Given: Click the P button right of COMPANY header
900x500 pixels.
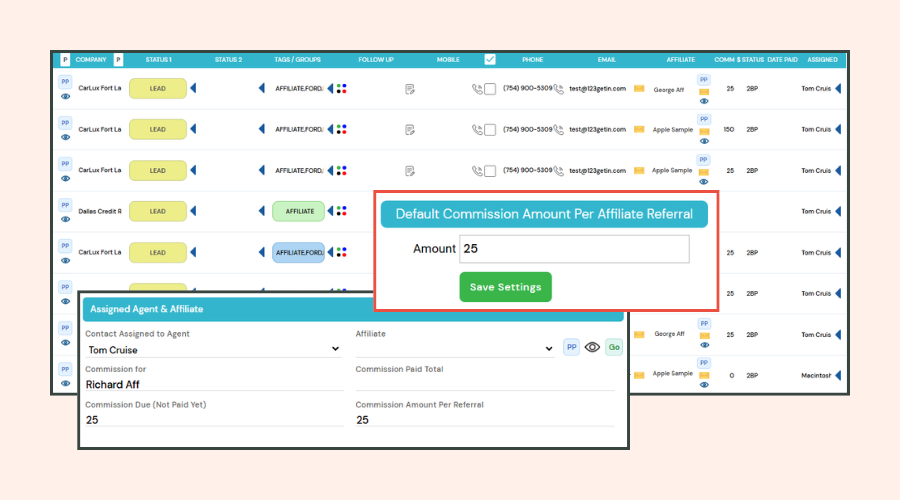Looking at the screenshot, I should pyautogui.click(x=118, y=60).
